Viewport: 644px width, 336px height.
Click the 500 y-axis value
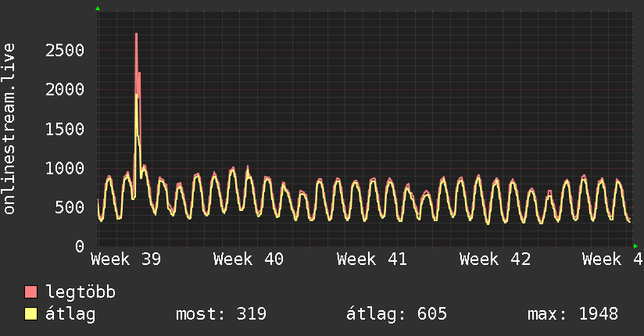(x=70, y=207)
